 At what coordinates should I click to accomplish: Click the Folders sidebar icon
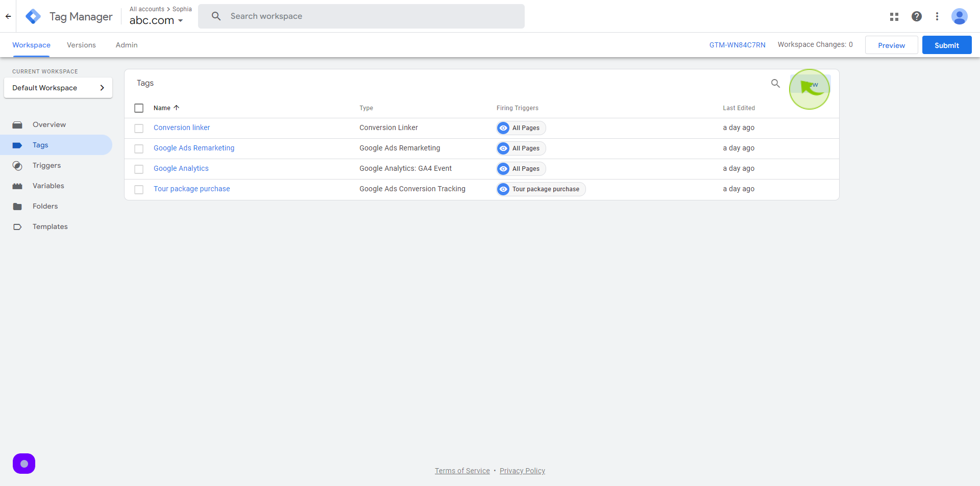pyautogui.click(x=17, y=206)
